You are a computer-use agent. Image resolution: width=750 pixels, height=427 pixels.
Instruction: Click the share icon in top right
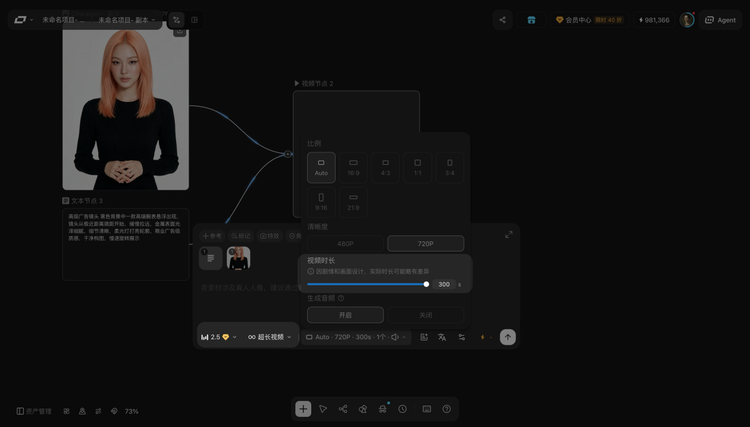(x=502, y=20)
